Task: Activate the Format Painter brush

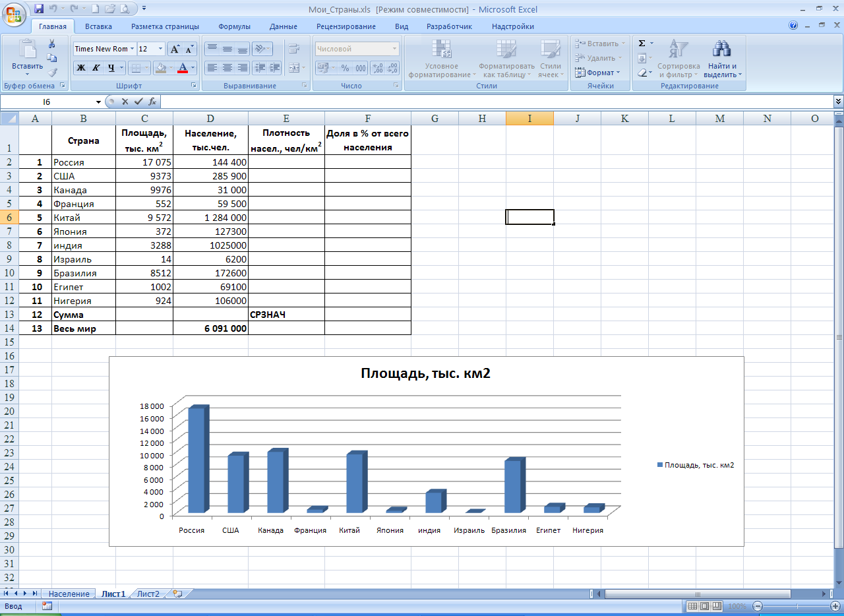Action: (51, 72)
